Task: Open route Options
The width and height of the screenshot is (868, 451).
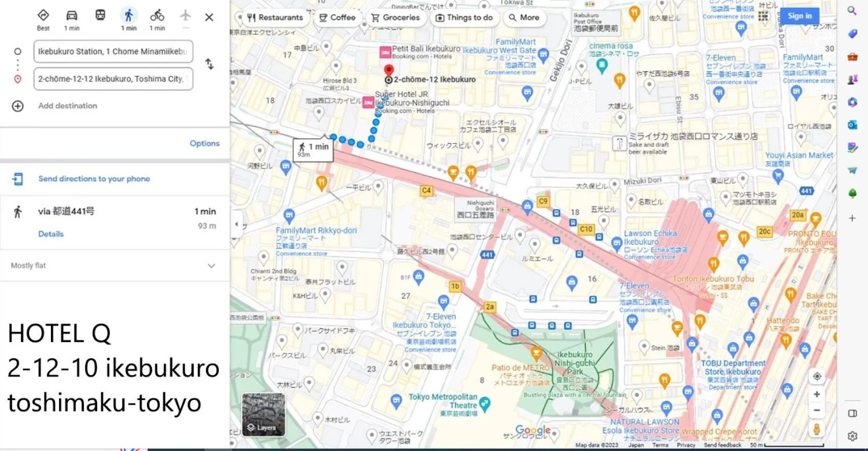Action: point(205,144)
